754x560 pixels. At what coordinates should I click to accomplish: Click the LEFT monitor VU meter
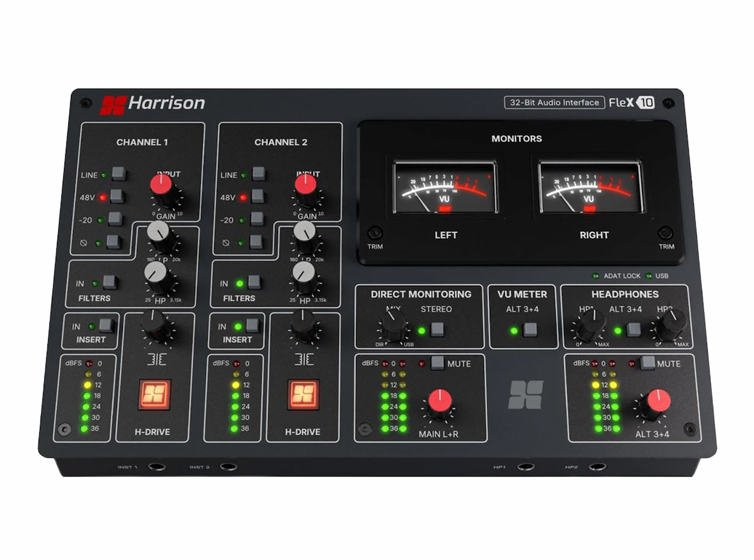click(445, 187)
